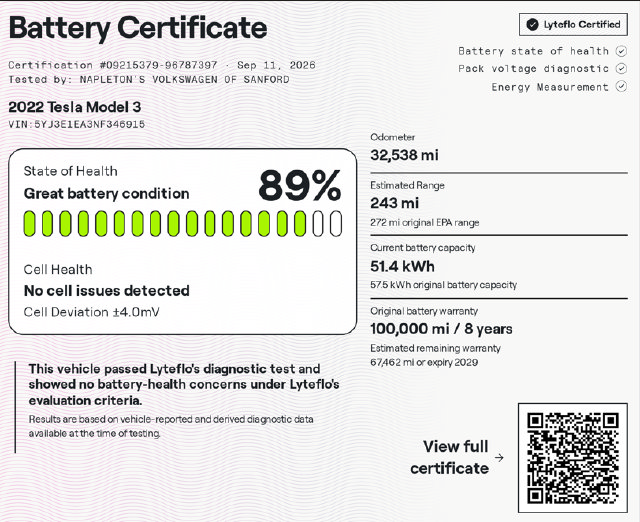Click the Results are based on vehicle-reported disclaimer
Image resolution: width=640 pixels, height=522 pixels.
click(x=171, y=426)
